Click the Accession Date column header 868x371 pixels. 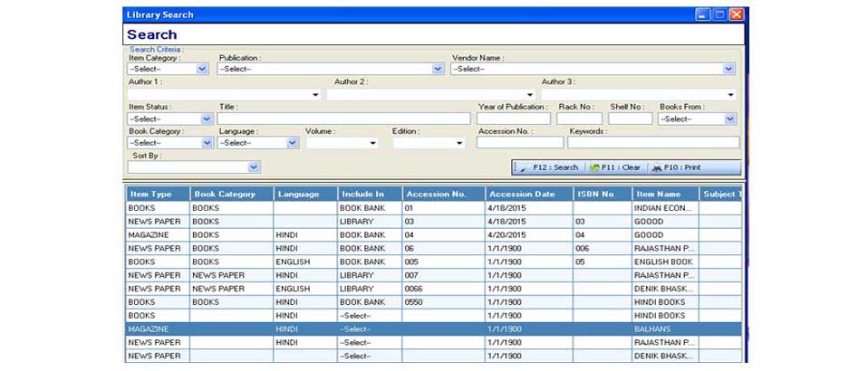click(528, 194)
